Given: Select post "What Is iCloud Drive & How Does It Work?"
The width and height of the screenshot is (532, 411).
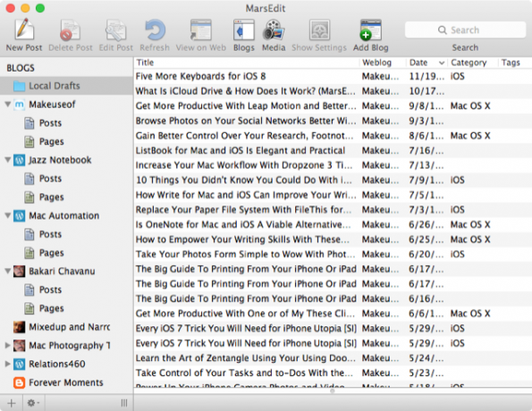Looking at the screenshot, I should pyautogui.click(x=333, y=91).
